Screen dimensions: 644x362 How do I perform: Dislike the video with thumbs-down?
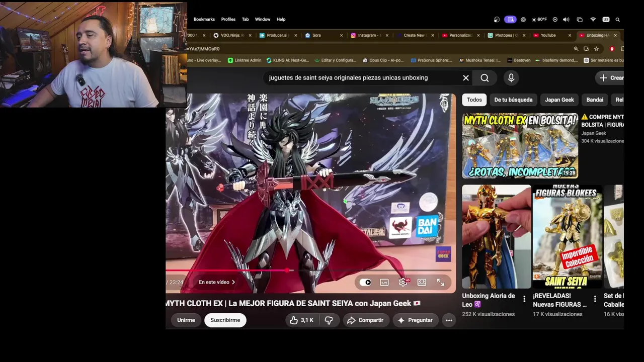(x=329, y=320)
